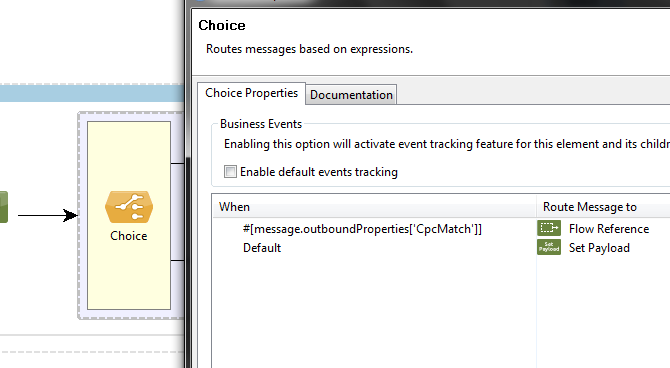Select the Default route row
Screen dimensions: 670x368
tap(262, 248)
